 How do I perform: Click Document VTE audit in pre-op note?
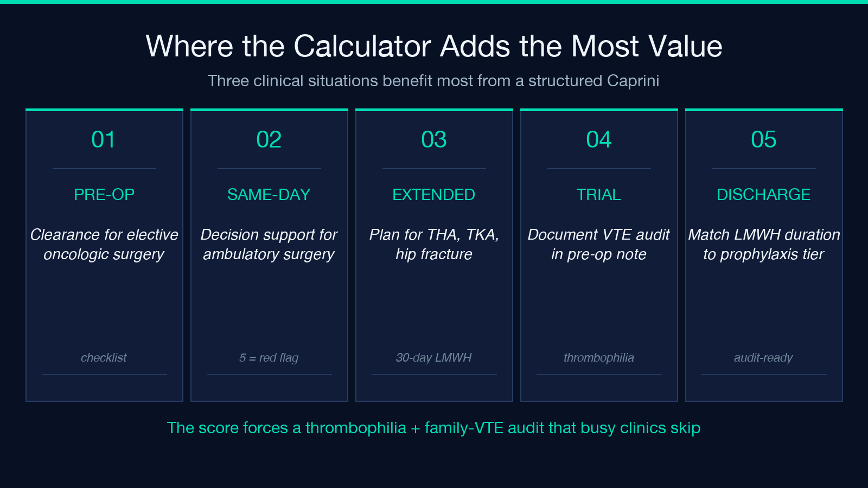pos(599,245)
